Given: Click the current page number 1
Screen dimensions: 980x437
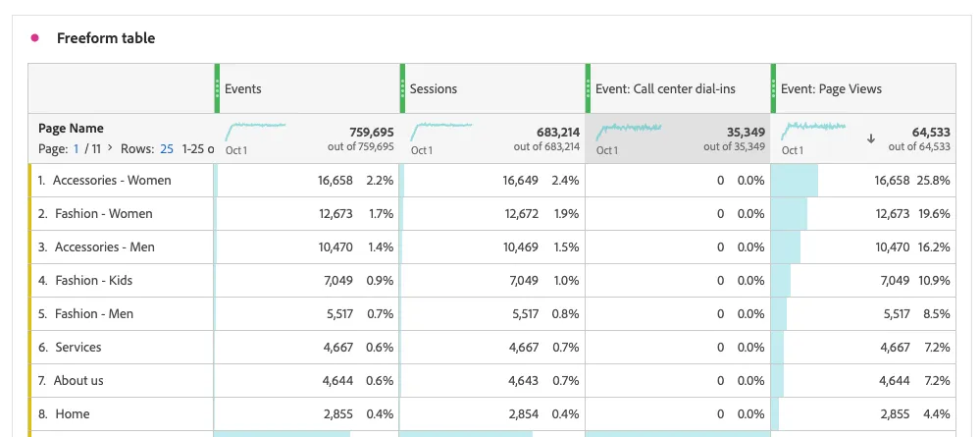Looking at the screenshot, I should pyautogui.click(x=77, y=149).
